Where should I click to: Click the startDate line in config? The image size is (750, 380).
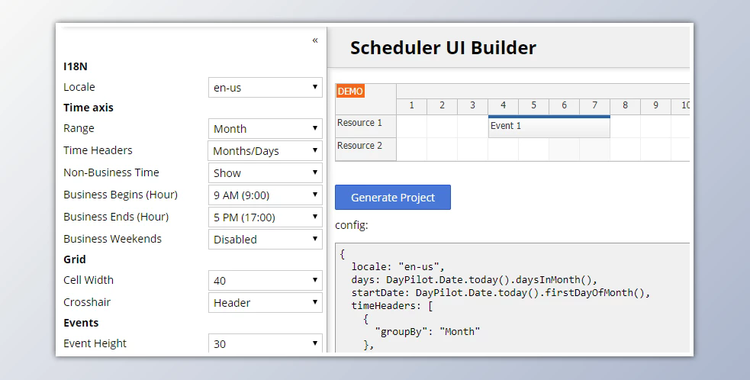(x=501, y=292)
